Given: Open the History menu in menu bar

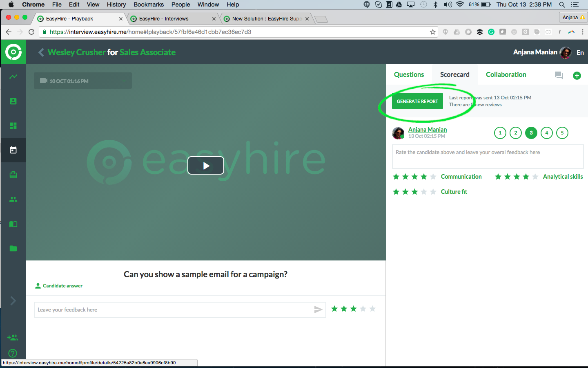Looking at the screenshot, I should pos(116,4).
